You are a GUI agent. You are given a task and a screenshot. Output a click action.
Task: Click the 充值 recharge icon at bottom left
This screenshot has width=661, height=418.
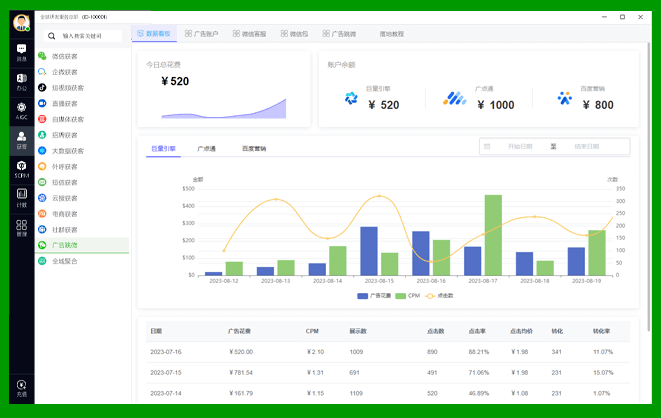(21, 387)
